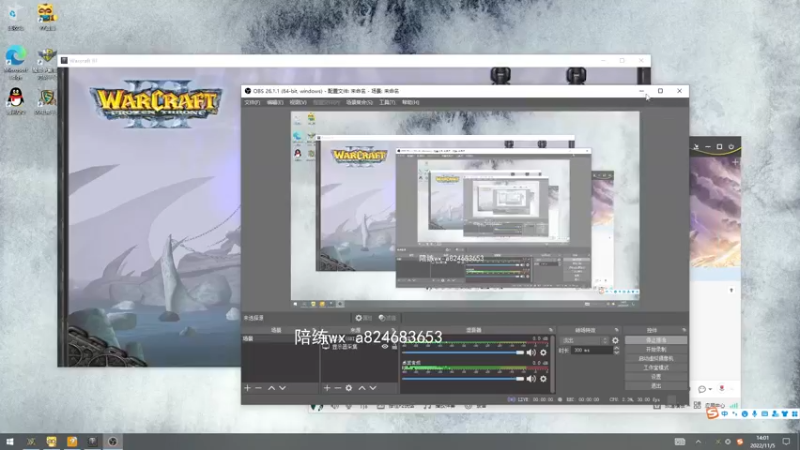Image resolution: width=800 pixels, height=450 pixels.
Task: Click the transition duration 300 ms field
Action: click(x=591, y=351)
